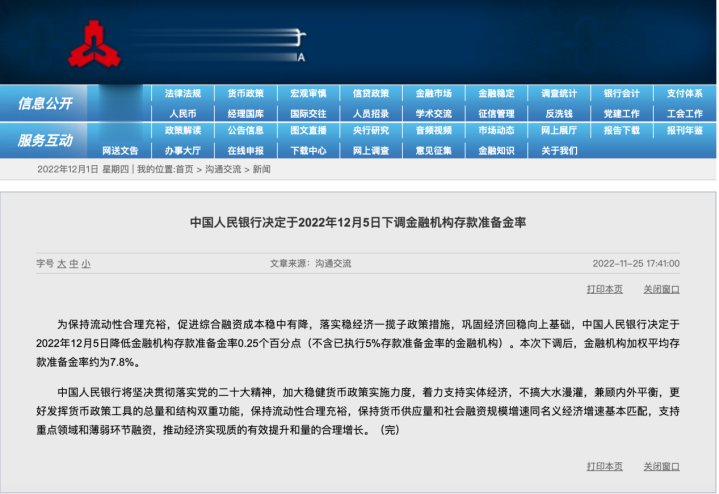Go to 央行研究
The height and width of the screenshot is (494, 719).
coord(371,130)
